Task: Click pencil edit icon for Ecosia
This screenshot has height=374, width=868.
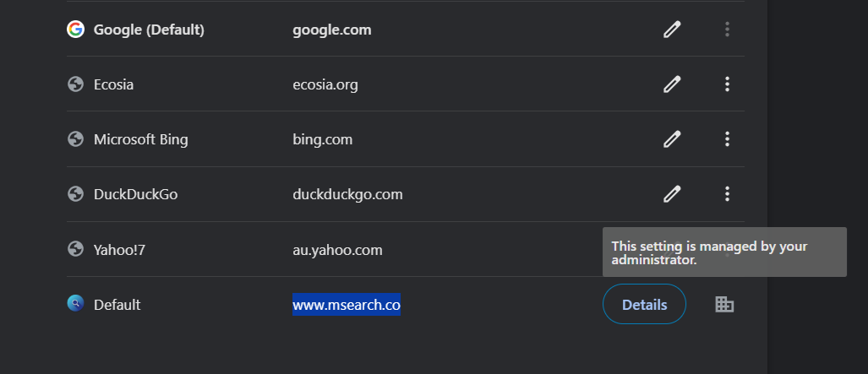Action: 672,84
